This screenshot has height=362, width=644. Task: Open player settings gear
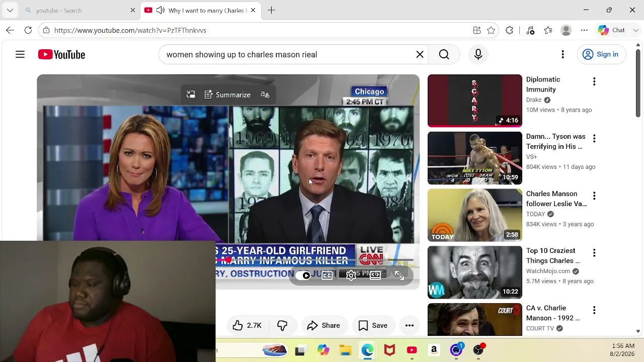[x=351, y=275]
